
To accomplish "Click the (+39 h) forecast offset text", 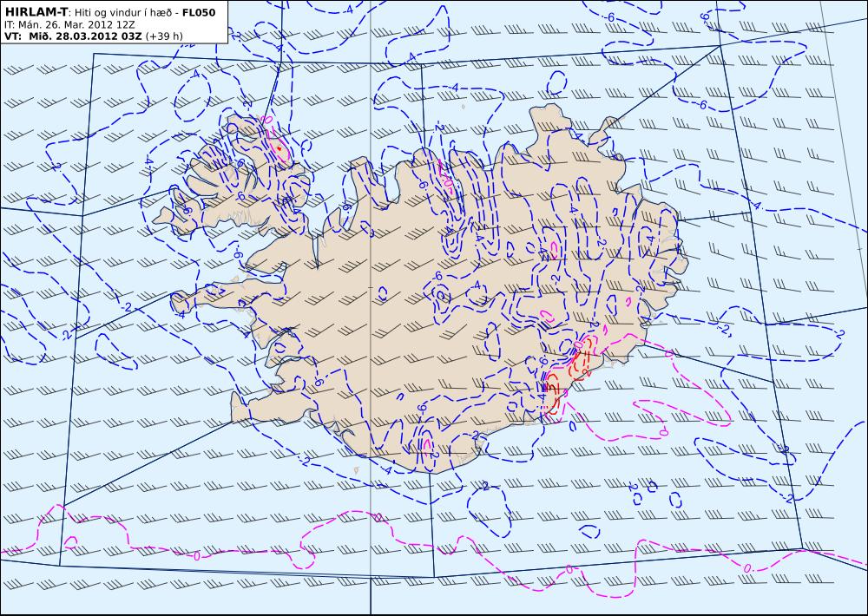I will click(x=164, y=36).
